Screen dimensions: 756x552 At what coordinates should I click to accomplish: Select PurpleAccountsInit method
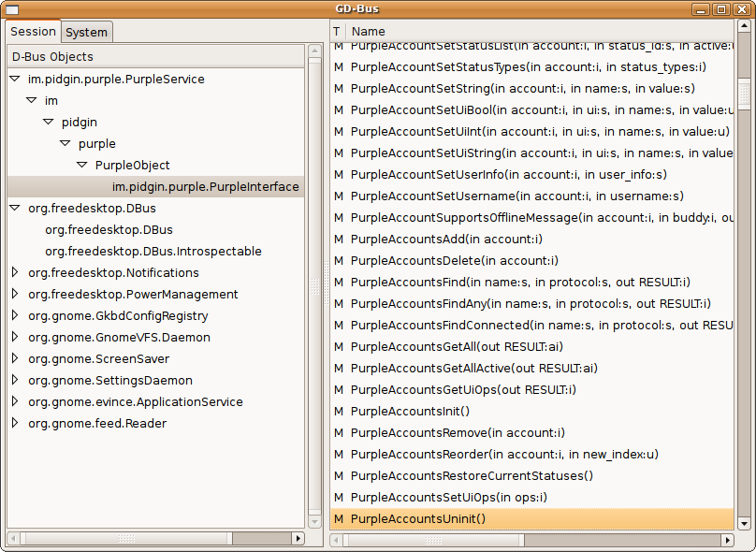point(531,412)
